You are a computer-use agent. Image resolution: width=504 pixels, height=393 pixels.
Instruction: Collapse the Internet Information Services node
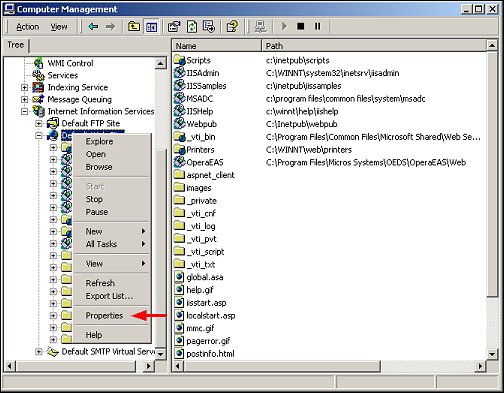tap(24, 111)
